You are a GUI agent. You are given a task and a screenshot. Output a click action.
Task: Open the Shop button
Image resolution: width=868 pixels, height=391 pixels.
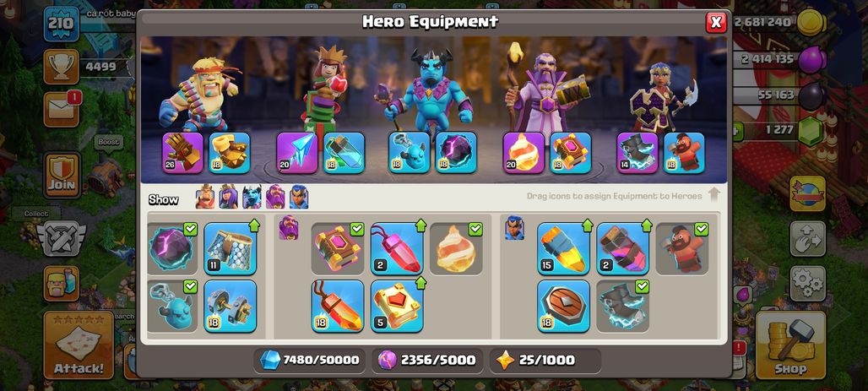tap(790, 345)
